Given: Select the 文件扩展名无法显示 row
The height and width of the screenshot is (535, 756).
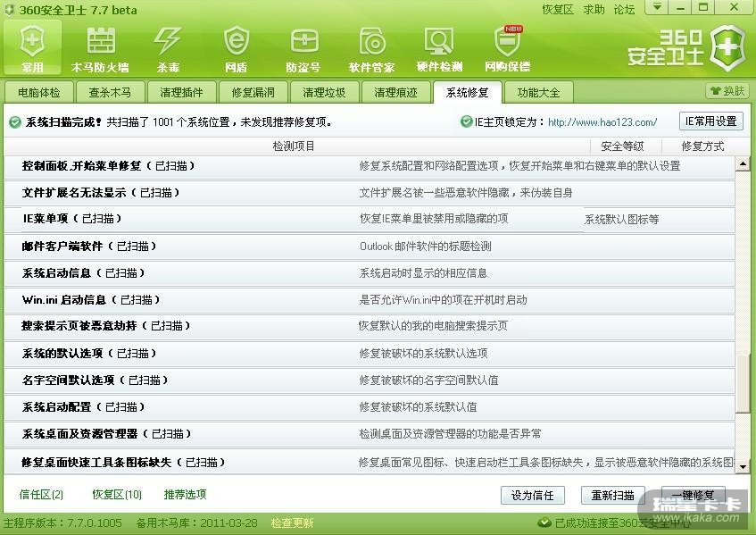Looking at the screenshot, I should 370,193.
